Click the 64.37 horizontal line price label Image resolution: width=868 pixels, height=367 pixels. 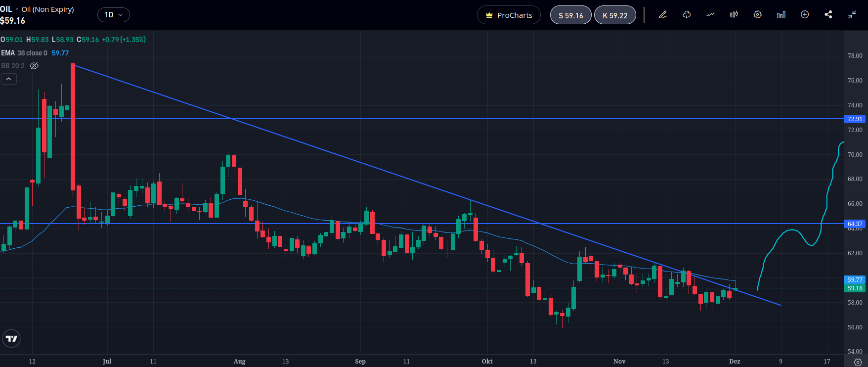coord(855,224)
